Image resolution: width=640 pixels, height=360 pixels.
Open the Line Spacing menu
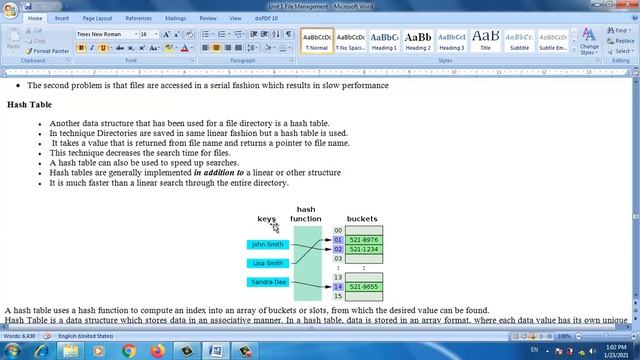[253, 48]
